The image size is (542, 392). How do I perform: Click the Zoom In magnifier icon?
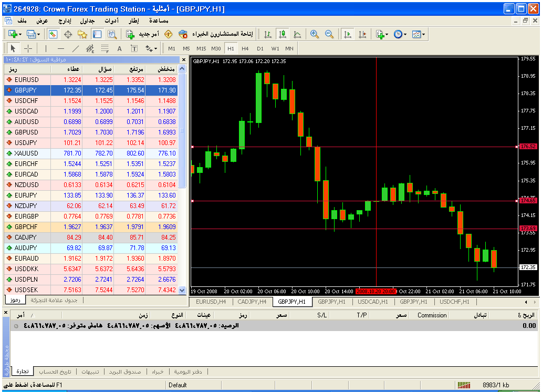click(x=314, y=34)
